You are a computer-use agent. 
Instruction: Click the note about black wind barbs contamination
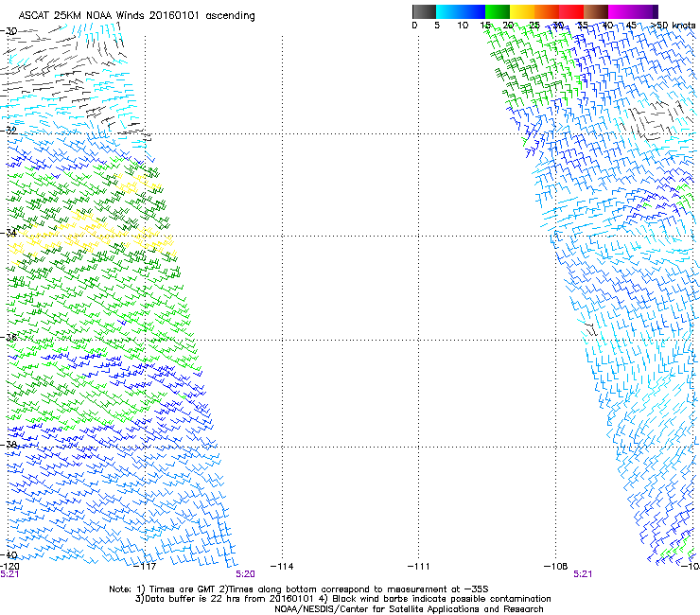437,599
